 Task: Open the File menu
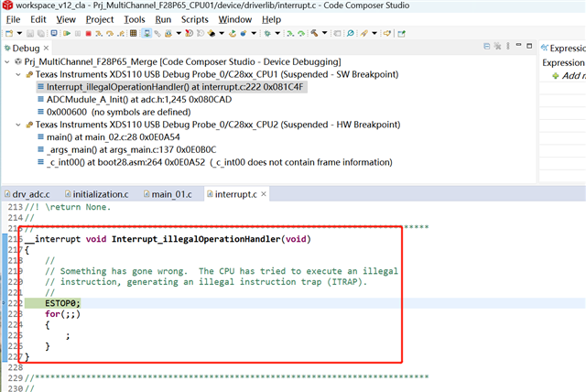pyautogui.click(x=13, y=19)
